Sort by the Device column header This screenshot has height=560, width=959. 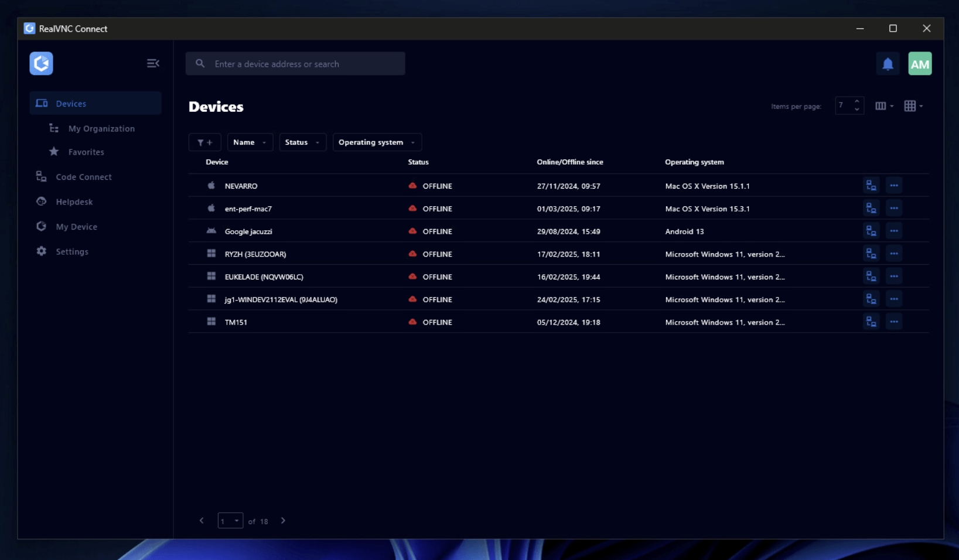coord(217,162)
